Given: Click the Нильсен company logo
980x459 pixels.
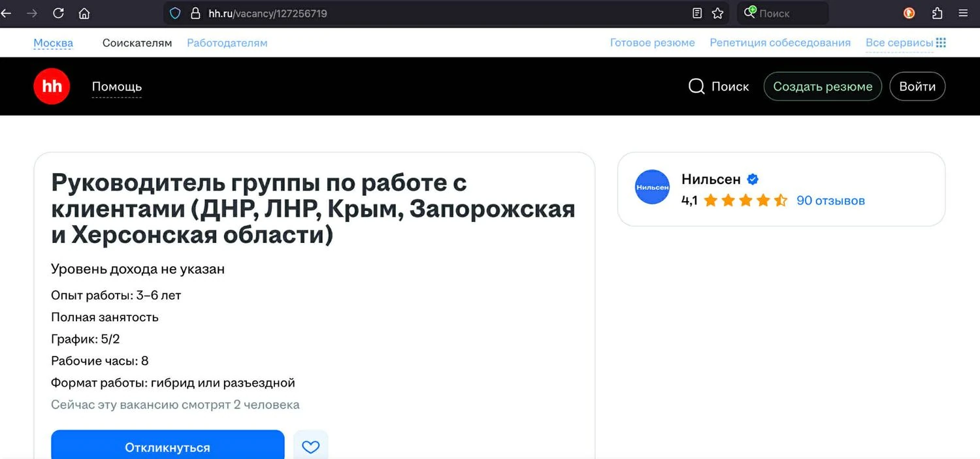Looking at the screenshot, I should [x=652, y=187].
